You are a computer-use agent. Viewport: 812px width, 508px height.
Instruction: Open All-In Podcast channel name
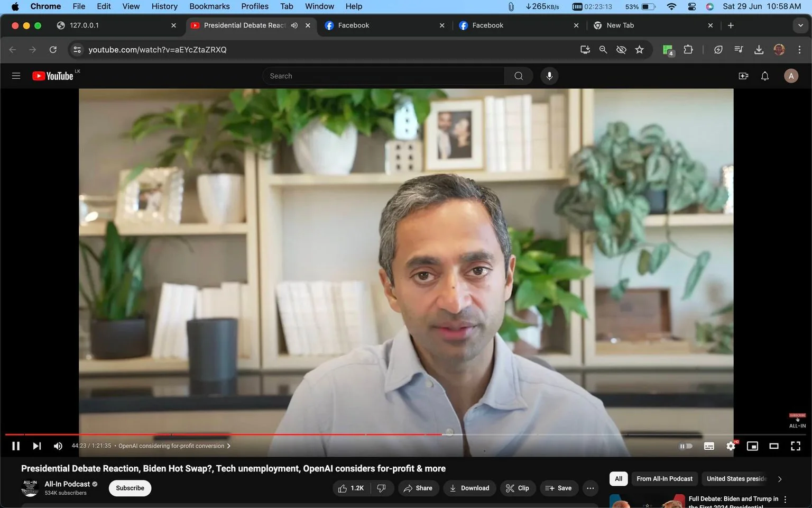coord(67,484)
